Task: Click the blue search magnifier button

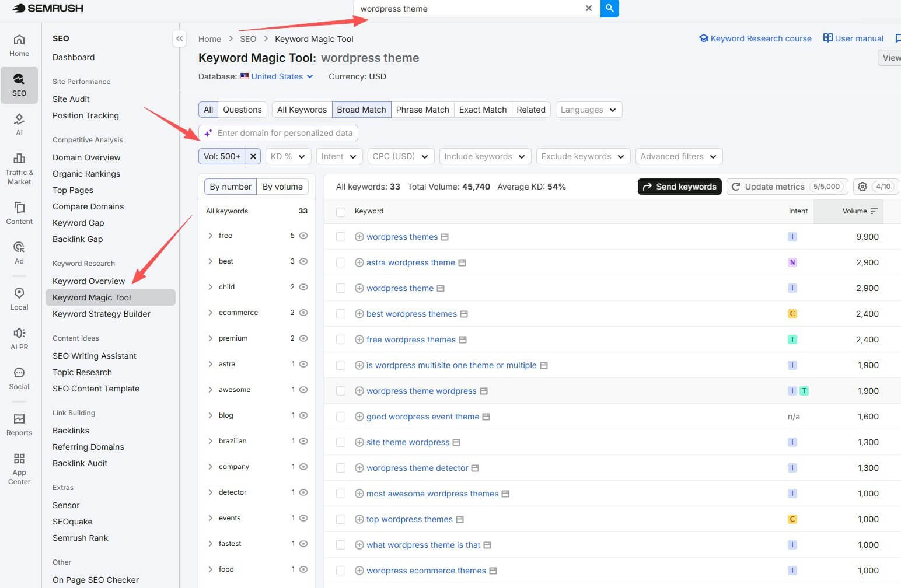Action: click(609, 8)
